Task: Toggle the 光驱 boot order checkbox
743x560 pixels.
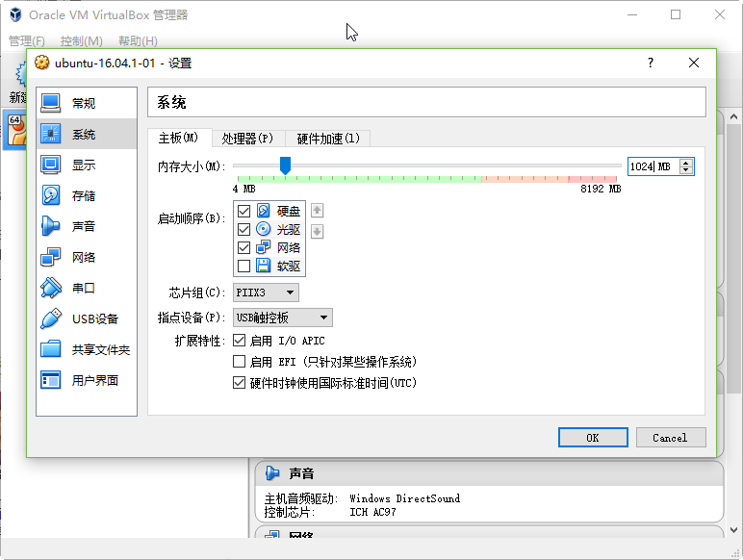Action: coord(243,229)
